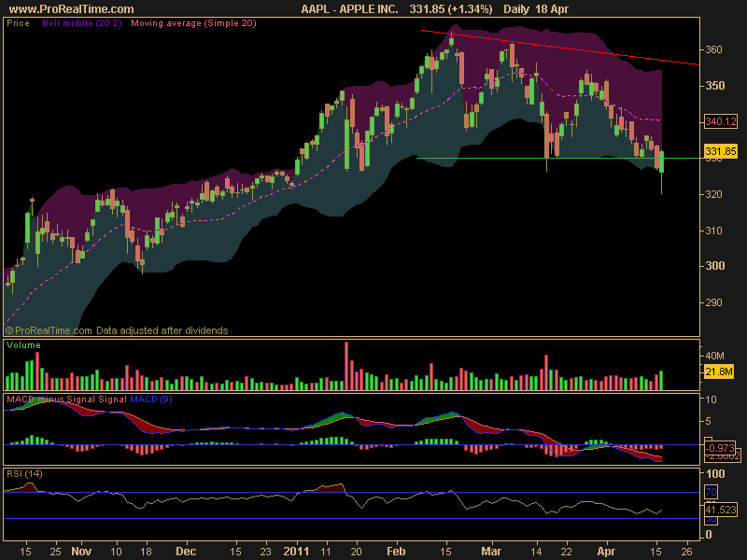Click the 41.523 RSI value tag

point(721,510)
